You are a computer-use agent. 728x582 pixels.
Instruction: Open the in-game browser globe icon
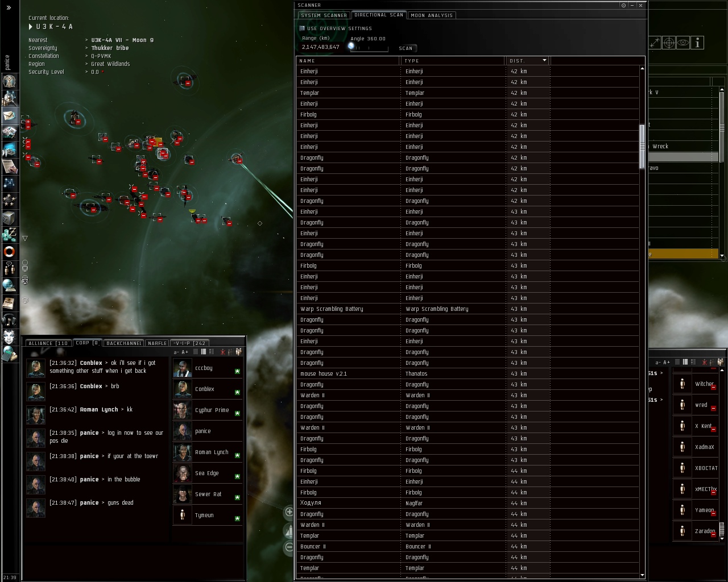pos(9,286)
